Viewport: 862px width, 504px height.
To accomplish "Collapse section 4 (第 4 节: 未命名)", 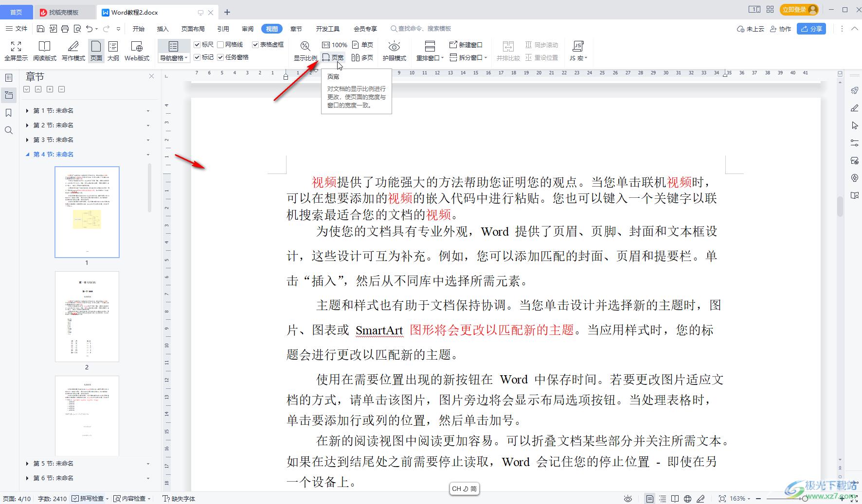I will 27,155.
